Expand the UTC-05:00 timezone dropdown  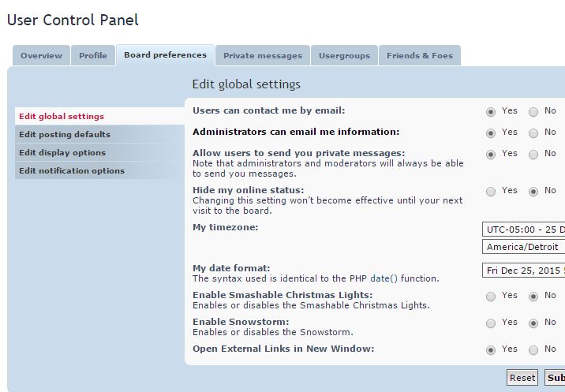[523, 230]
